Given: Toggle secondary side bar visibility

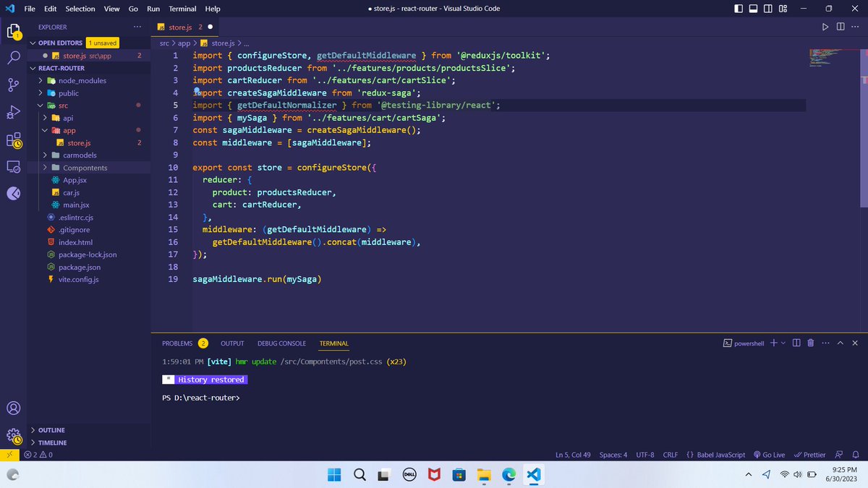Looking at the screenshot, I should point(768,9).
